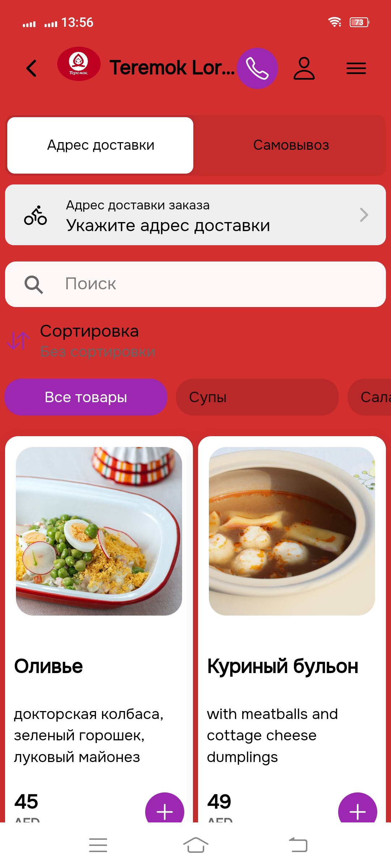Switch to Самовывоз pickup option
Viewport: 391px width, 868px height.
(x=291, y=145)
